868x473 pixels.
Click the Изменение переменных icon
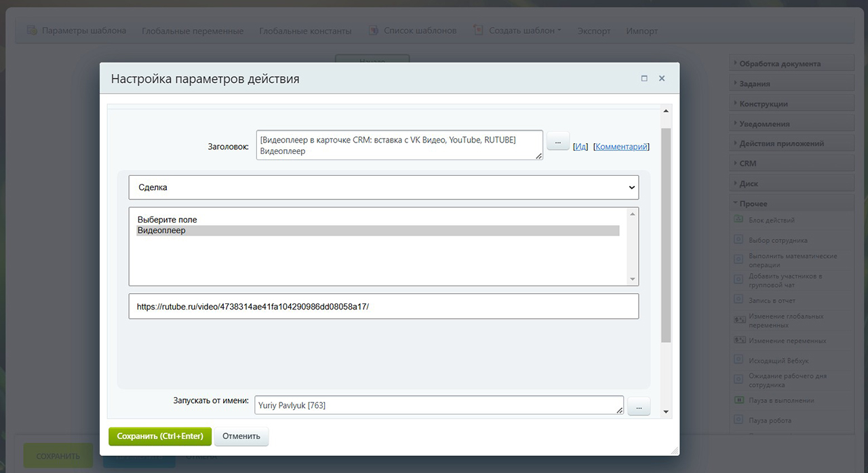click(x=739, y=341)
